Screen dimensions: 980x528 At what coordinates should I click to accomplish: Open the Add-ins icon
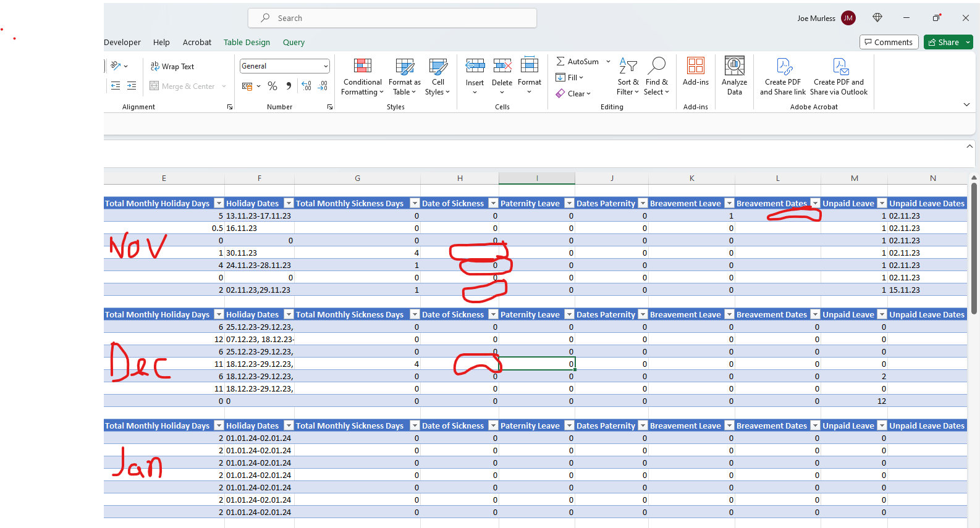[696, 66]
